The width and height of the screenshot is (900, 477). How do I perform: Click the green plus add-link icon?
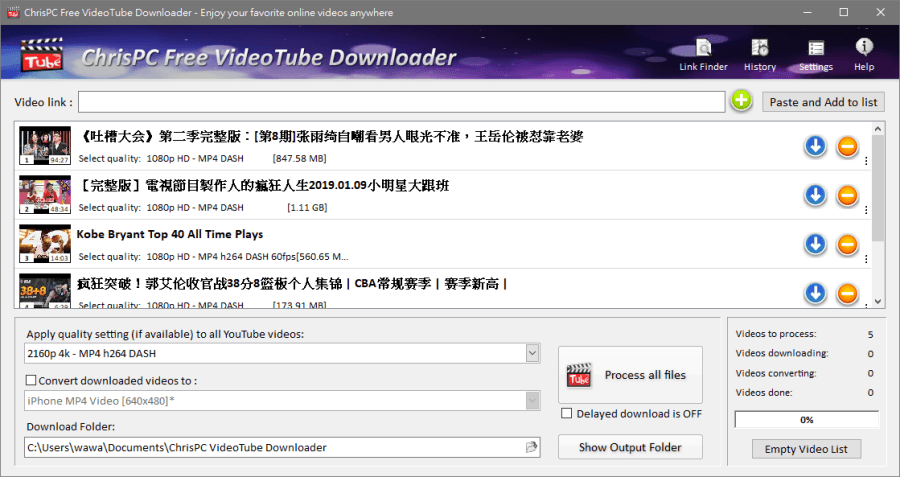[741, 100]
